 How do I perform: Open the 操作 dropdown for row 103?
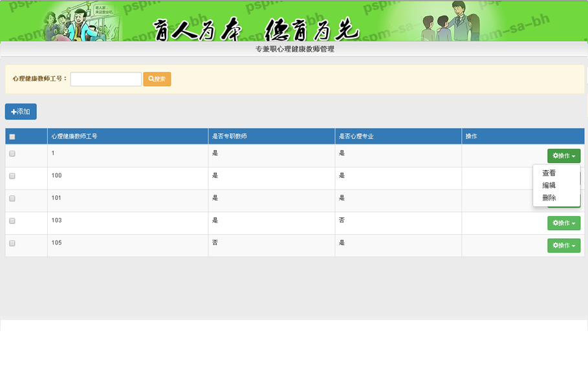pos(563,223)
